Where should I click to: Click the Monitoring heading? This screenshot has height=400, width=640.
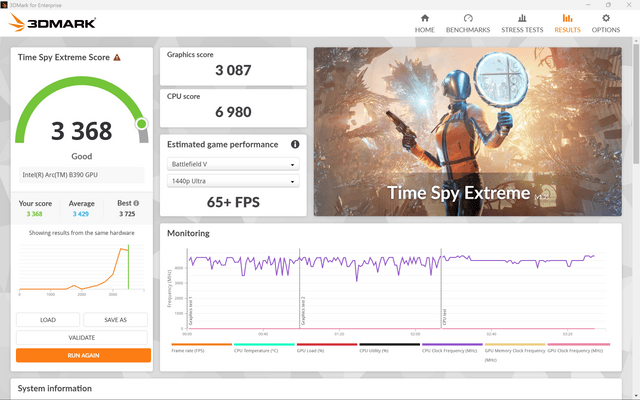[188, 233]
